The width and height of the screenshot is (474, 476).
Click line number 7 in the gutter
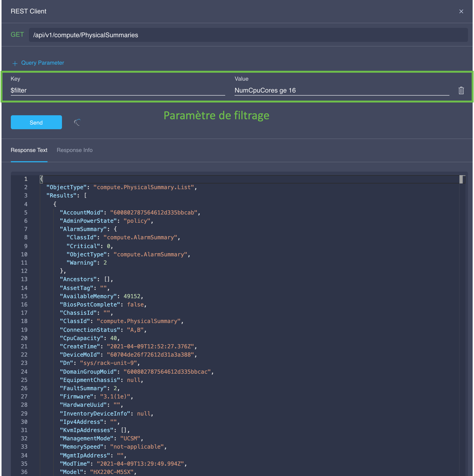click(x=26, y=229)
